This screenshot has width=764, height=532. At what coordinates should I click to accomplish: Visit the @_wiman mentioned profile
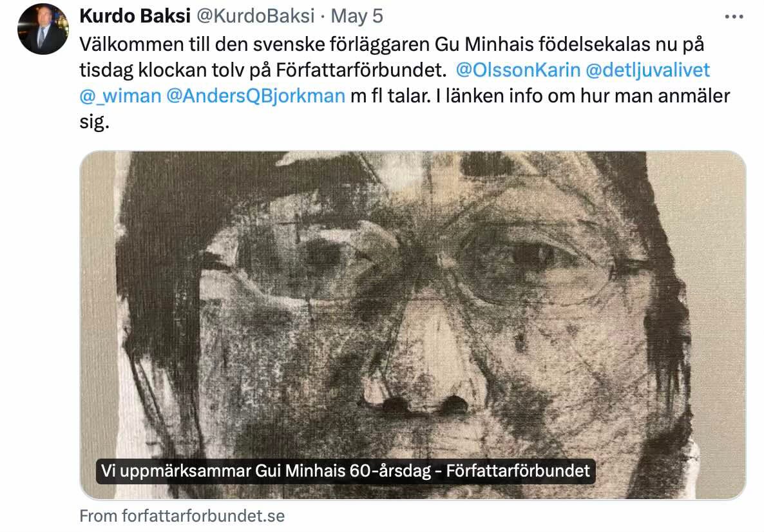120,96
